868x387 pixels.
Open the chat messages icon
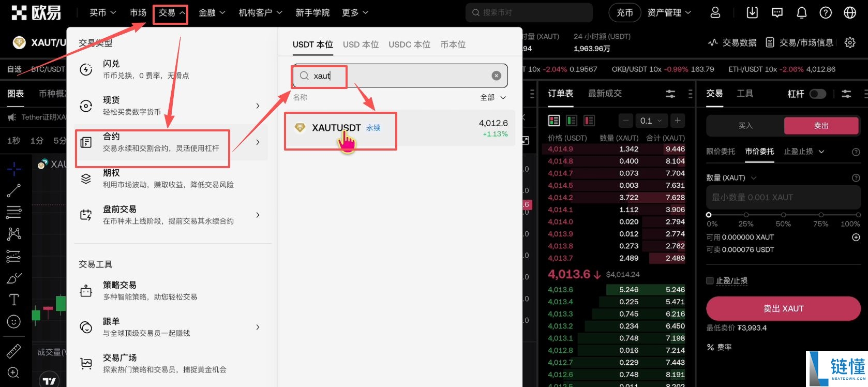coord(777,12)
